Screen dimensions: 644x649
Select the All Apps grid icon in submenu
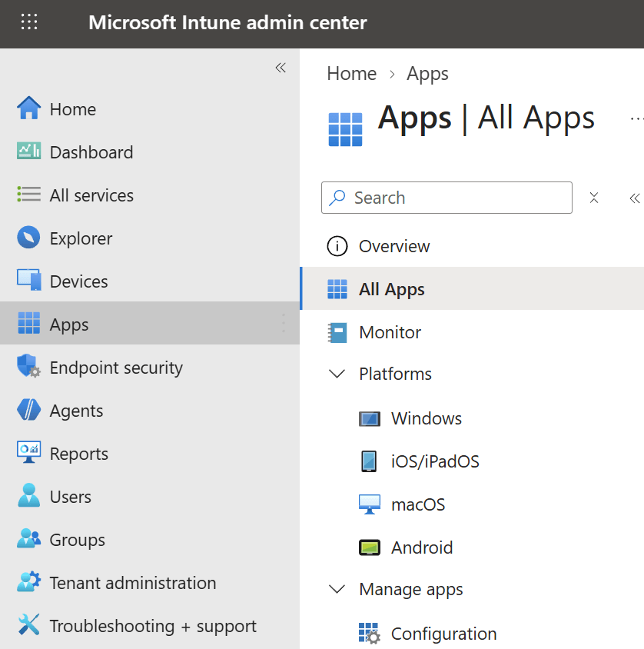[x=337, y=289]
